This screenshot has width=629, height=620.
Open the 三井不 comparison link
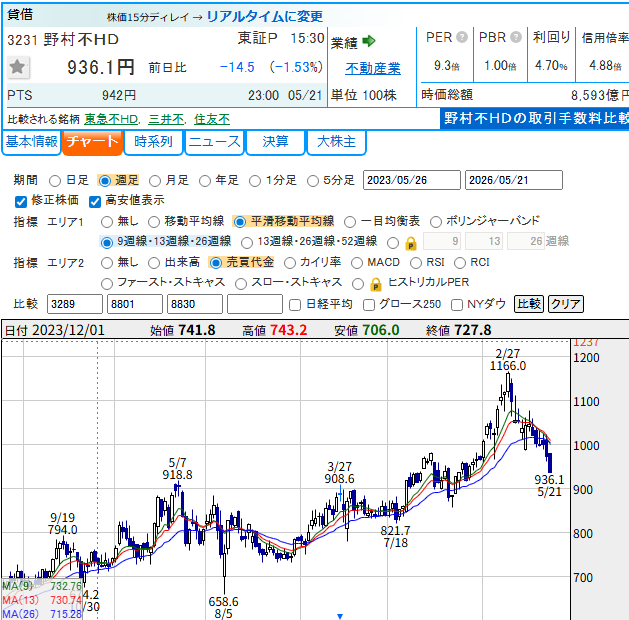click(x=166, y=120)
